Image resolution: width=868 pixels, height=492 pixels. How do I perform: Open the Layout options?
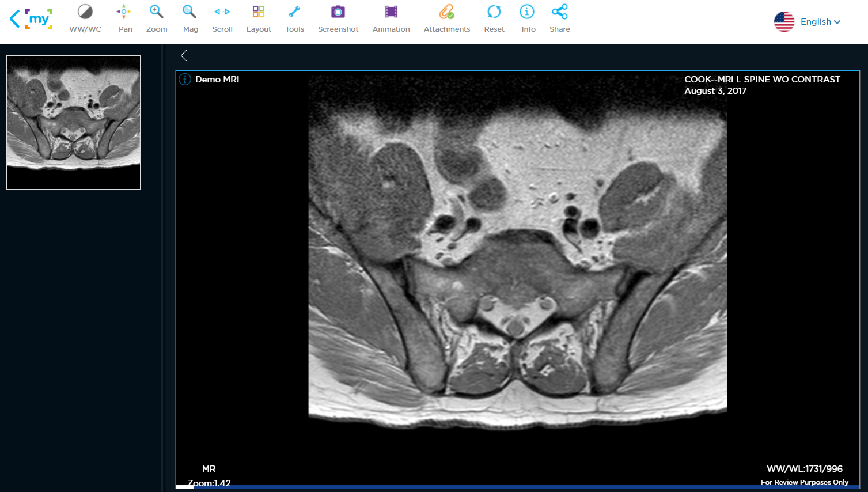259,19
